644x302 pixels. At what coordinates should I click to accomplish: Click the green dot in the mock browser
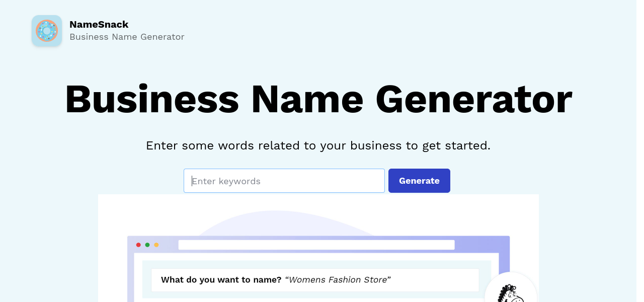coord(147,245)
